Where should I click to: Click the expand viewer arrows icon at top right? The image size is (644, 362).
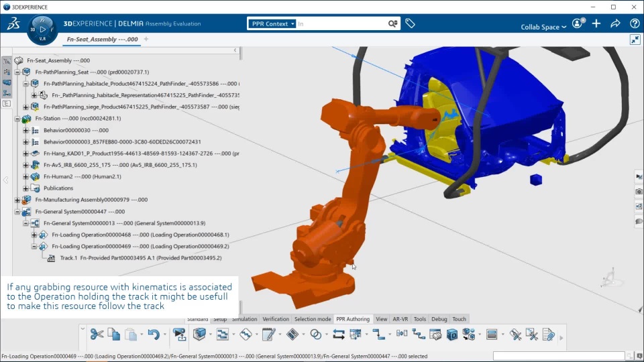click(x=635, y=40)
